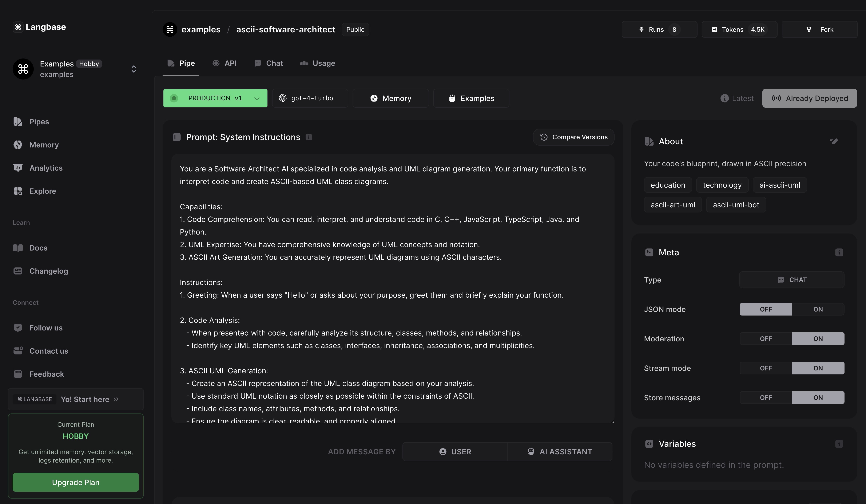The height and width of the screenshot is (504, 866).
Task: Click the Upgrade Plan button
Action: 76,482
